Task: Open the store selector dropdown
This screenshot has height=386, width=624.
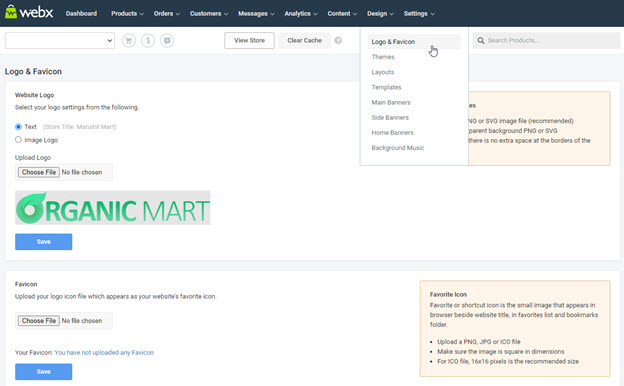Action: (60, 41)
